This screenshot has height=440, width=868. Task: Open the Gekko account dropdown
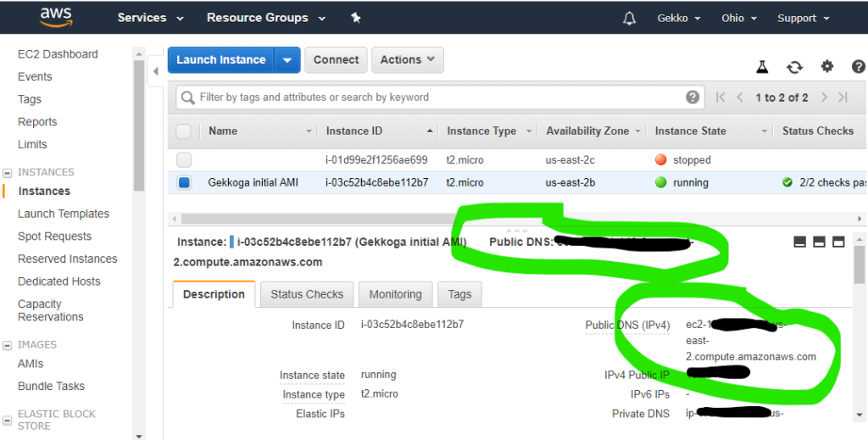click(679, 19)
